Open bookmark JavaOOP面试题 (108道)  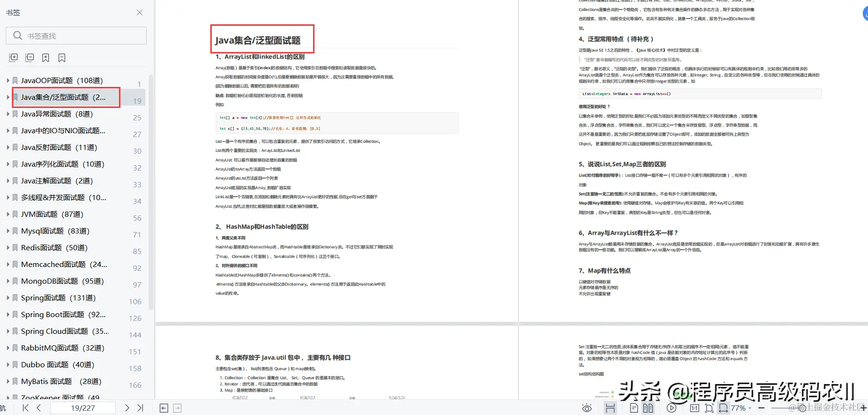coord(62,80)
